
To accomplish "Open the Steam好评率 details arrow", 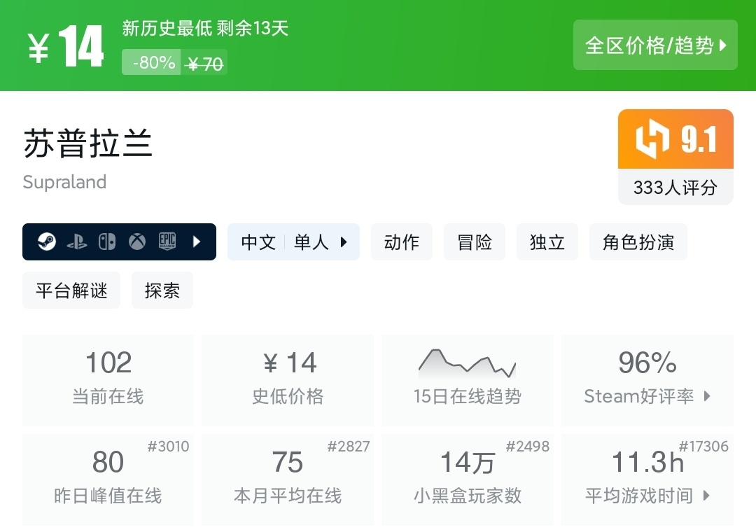I will point(707,396).
